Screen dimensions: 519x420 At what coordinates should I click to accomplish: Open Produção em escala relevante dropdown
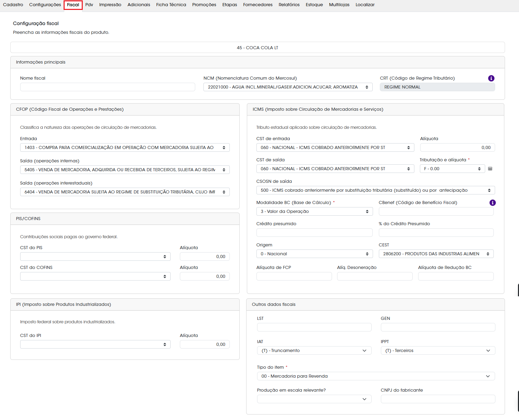tap(314, 399)
